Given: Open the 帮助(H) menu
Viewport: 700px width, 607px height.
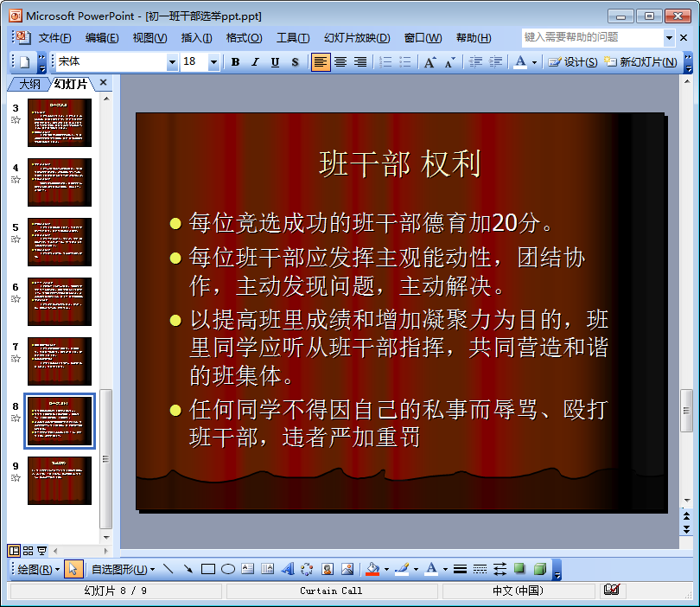Looking at the screenshot, I should [474, 38].
